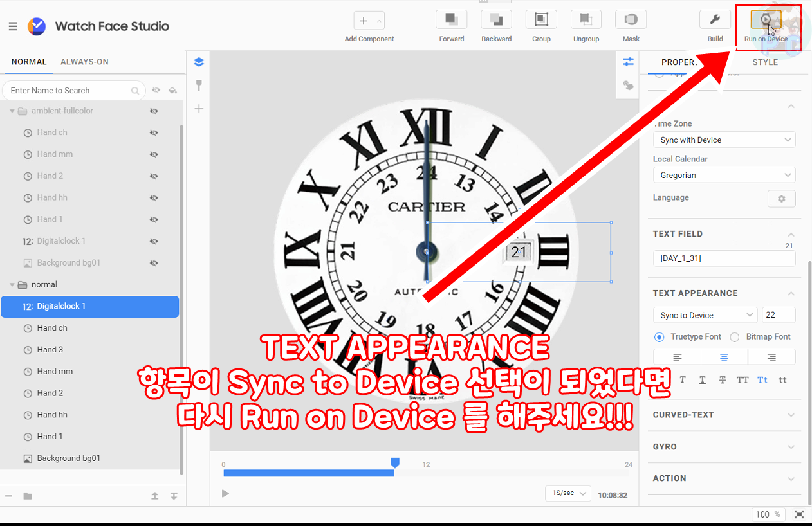Click the paint bucket filter icon

[172, 90]
